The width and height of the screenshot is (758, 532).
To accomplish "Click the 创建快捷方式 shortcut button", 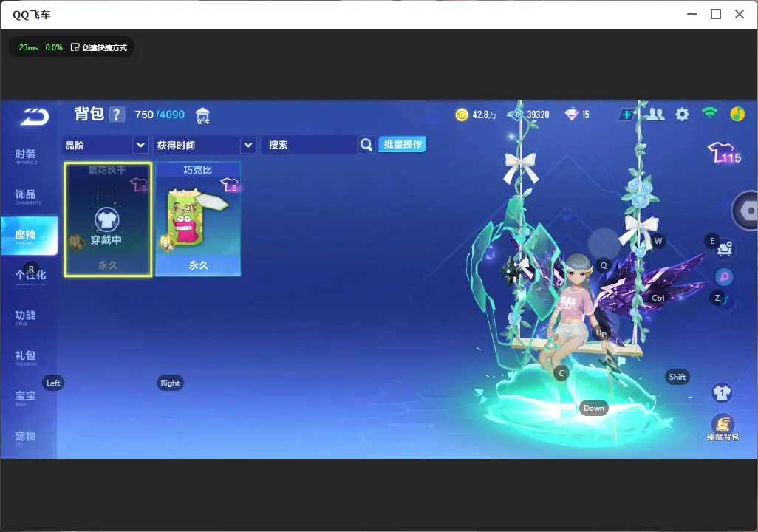I will point(99,47).
